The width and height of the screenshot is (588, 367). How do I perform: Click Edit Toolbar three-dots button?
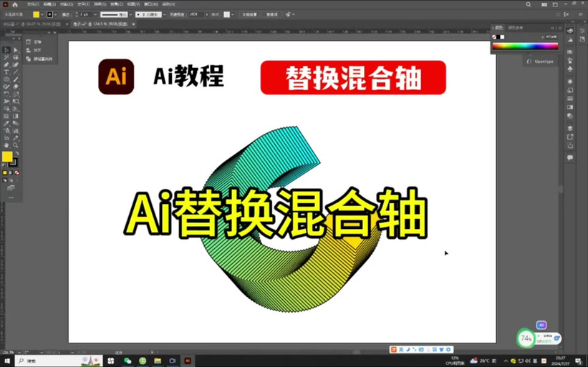point(11,197)
